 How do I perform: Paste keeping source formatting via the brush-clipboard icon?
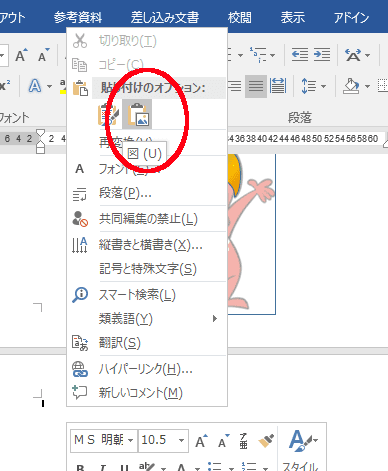tap(109, 114)
